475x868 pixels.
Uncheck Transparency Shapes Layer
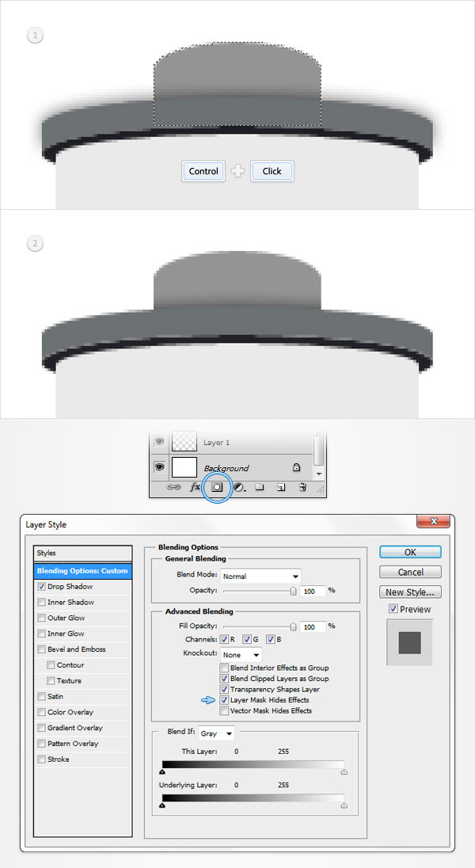pyautogui.click(x=224, y=689)
